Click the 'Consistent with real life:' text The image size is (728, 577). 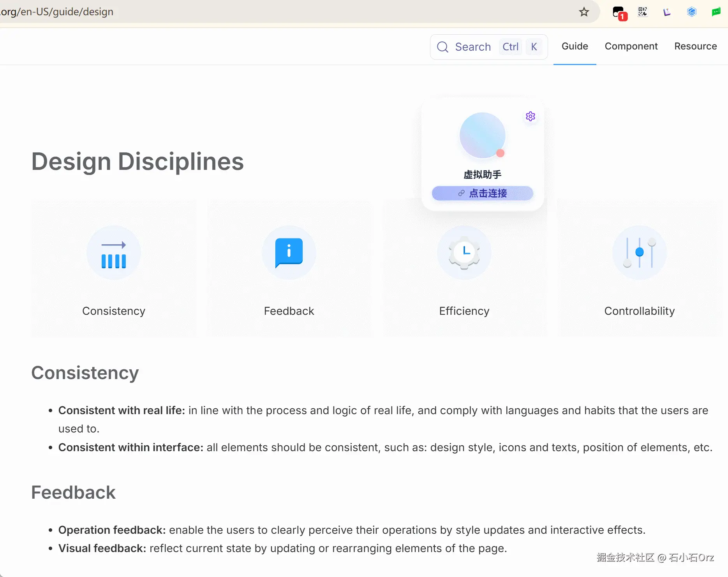[x=122, y=410]
